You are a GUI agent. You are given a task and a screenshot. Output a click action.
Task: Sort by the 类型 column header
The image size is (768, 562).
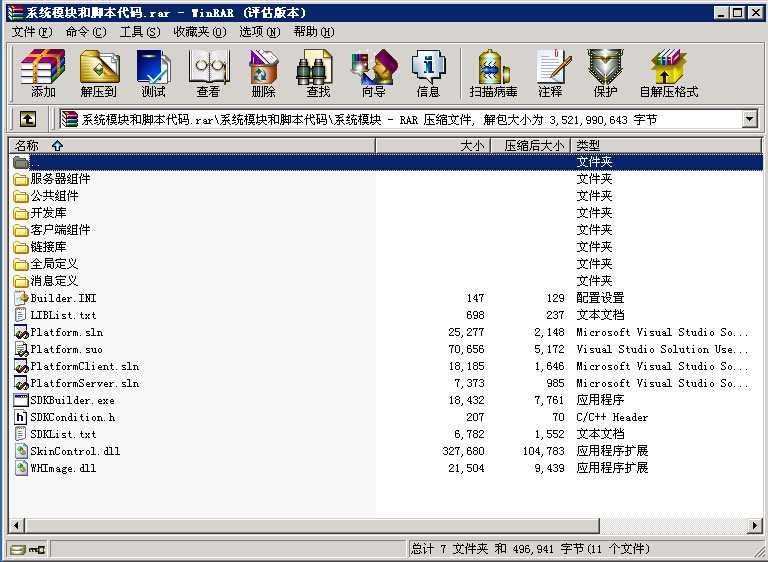click(667, 146)
